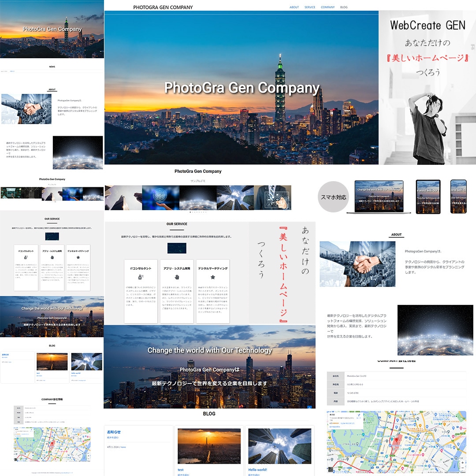The image size is (476, 476).
Task: Click the route (ルート) icon in the large map info card
Action: pos(358,415)
